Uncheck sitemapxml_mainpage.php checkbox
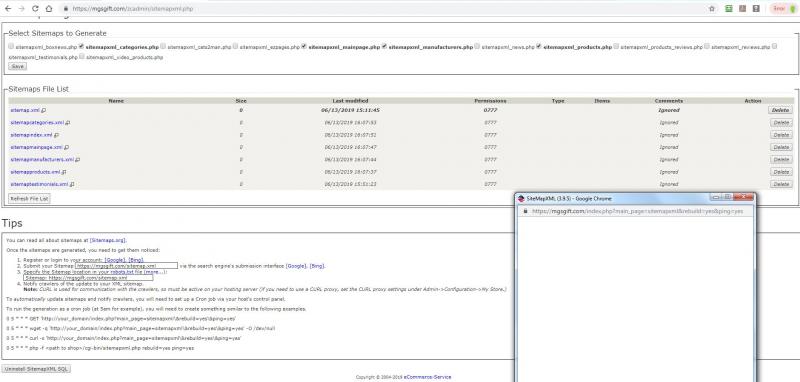 coord(304,46)
